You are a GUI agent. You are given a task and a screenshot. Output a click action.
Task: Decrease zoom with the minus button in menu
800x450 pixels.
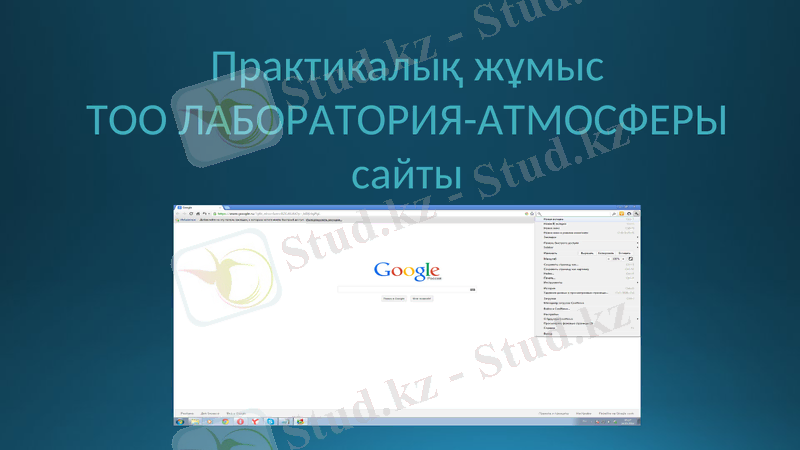(x=609, y=259)
